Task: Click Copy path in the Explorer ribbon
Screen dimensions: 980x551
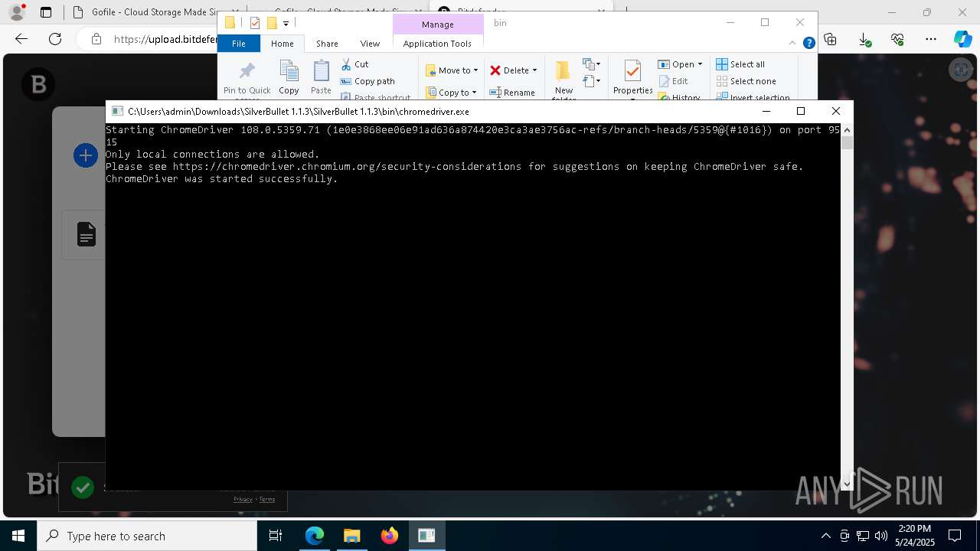Action: pos(367,81)
